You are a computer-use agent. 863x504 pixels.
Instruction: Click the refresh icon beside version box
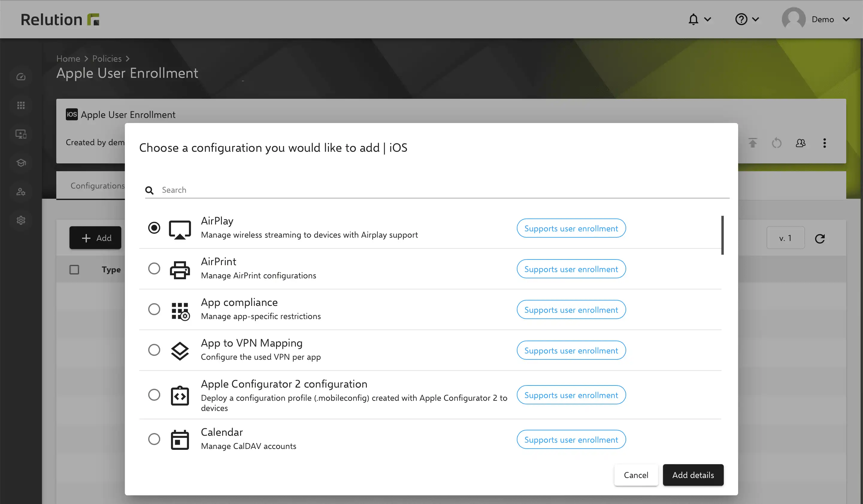pos(820,238)
